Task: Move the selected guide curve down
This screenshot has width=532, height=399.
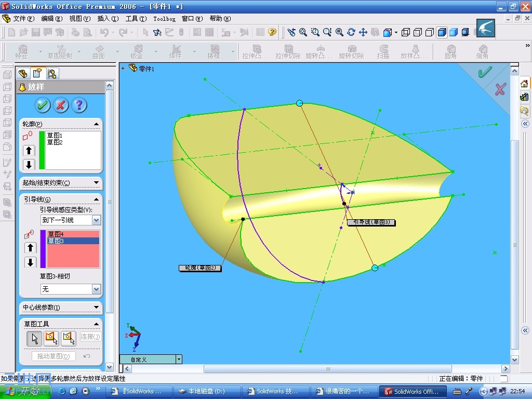Action: pos(30,262)
